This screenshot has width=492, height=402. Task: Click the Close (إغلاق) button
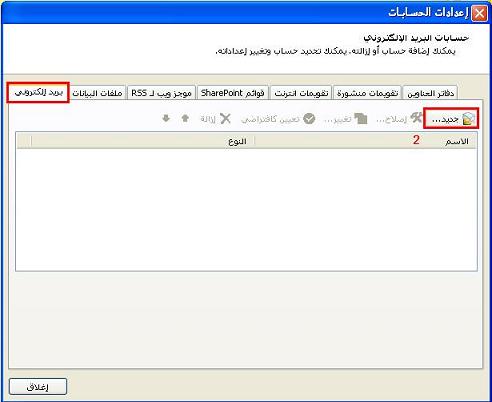(x=38, y=387)
